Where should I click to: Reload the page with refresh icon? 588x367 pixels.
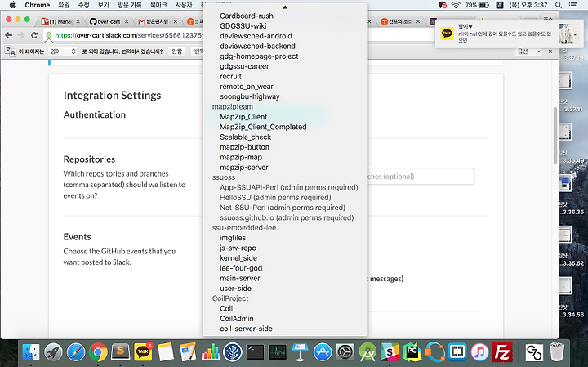tap(34, 35)
